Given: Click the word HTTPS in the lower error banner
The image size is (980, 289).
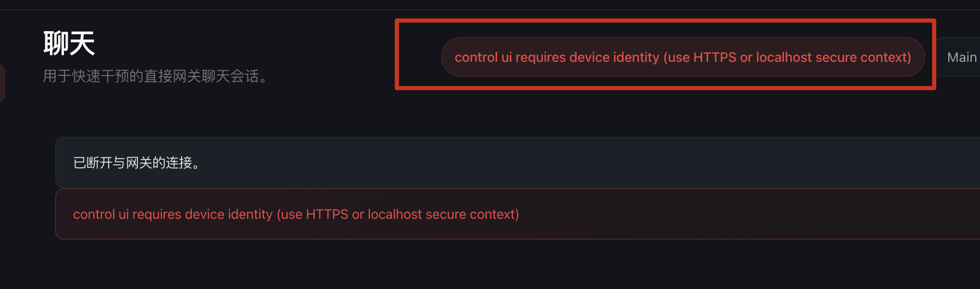Looking at the screenshot, I should [327, 214].
